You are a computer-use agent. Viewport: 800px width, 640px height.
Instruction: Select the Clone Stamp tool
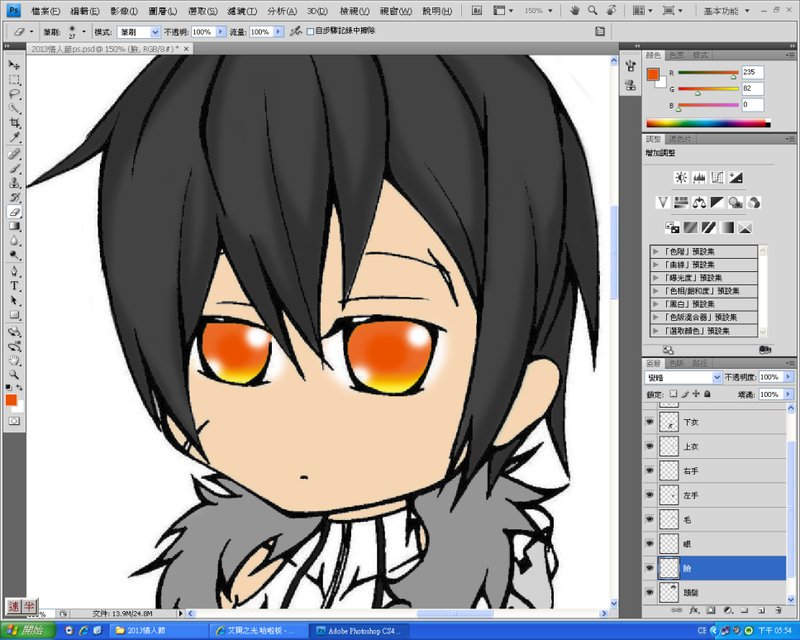(14, 183)
